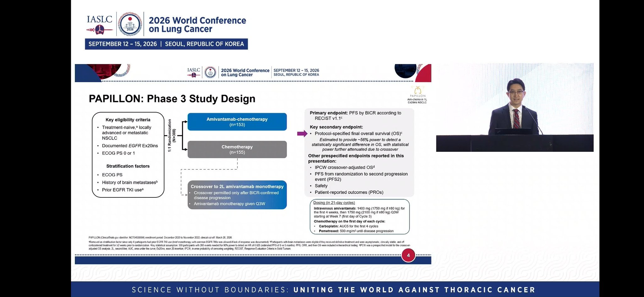Click 'Carboplatin: AUC5 for the first 4 cycles'
The image size is (644, 297).
click(x=348, y=226)
